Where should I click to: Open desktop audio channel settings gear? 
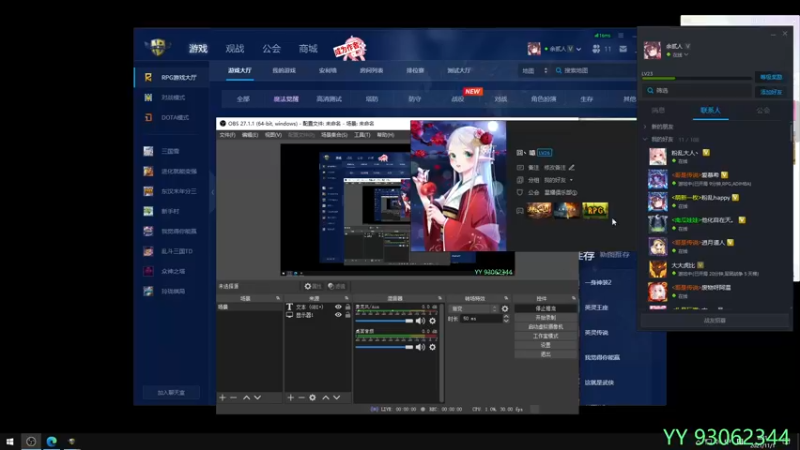tap(433, 347)
